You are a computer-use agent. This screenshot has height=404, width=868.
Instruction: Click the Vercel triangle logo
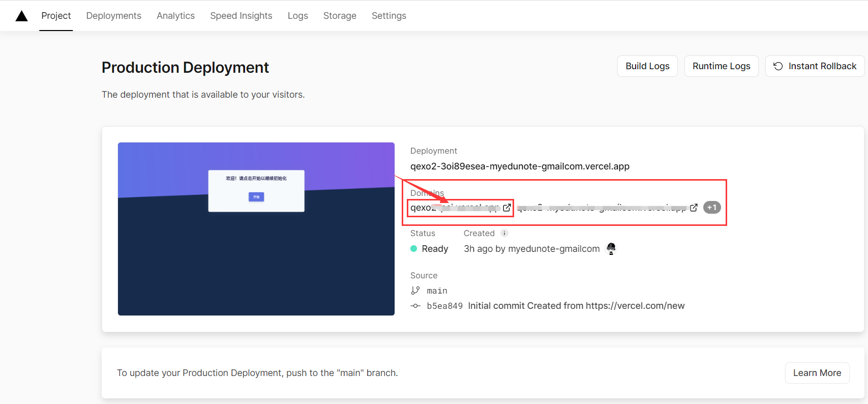[x=21, y=16]
